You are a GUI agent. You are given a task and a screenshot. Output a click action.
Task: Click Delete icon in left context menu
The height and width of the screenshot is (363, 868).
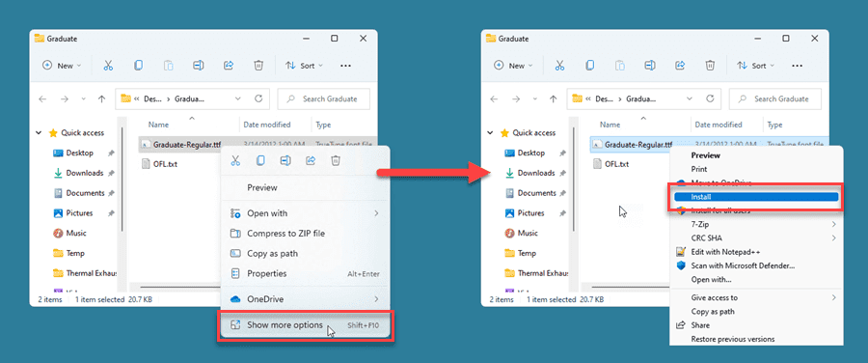click(x=336, y=160)
